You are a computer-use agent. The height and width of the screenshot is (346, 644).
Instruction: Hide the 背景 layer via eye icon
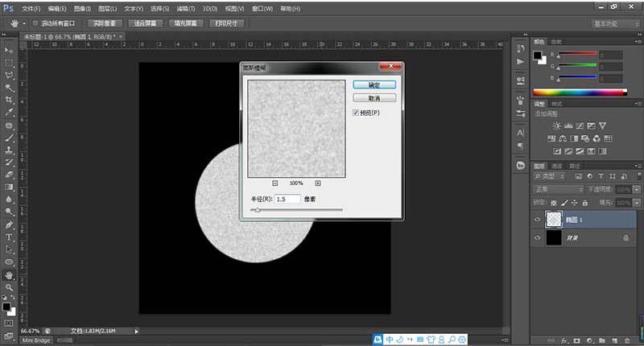[538, 238]
